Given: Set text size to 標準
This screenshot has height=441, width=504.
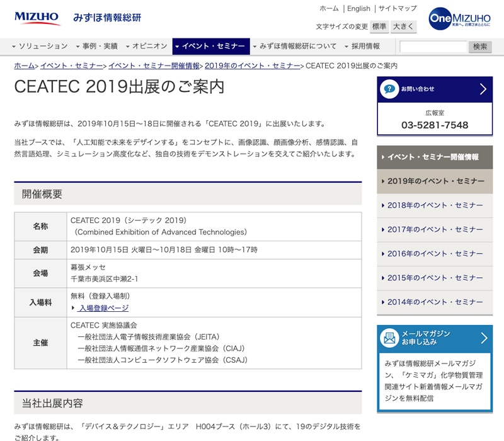Looking at the screenshot, I should pos(379,26).
